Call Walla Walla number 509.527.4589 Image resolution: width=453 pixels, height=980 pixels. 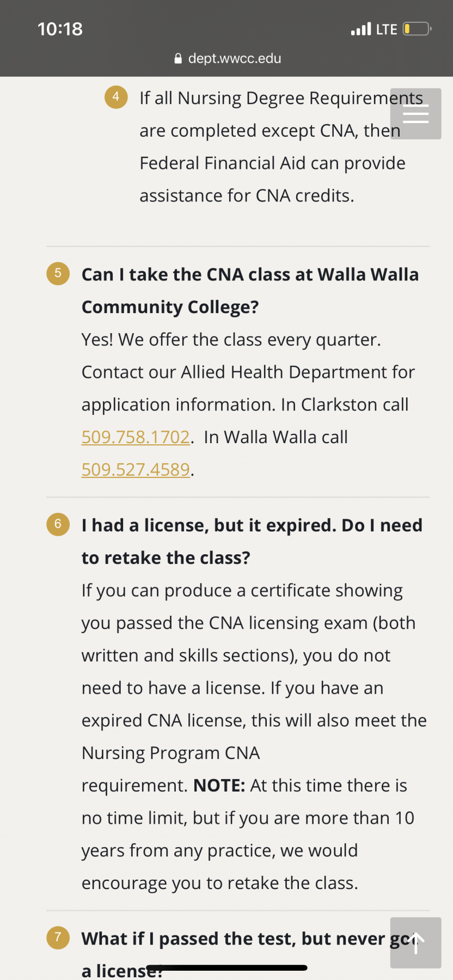point(136,470)
